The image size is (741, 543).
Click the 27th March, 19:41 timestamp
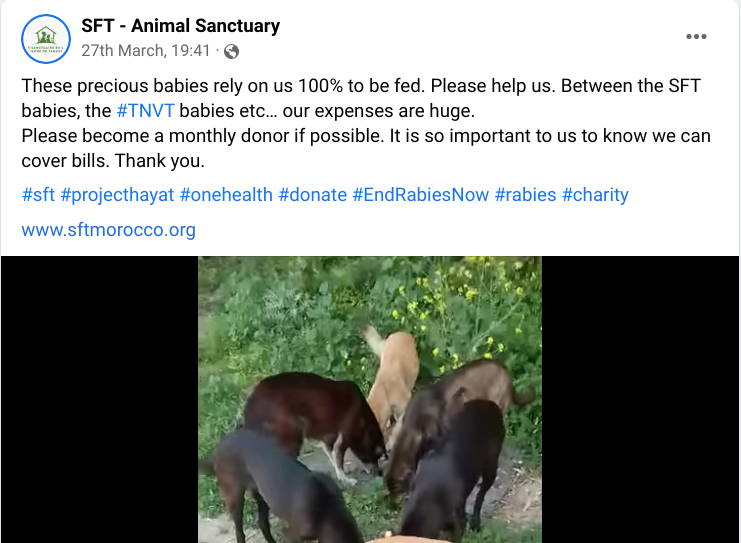[146, 51]
